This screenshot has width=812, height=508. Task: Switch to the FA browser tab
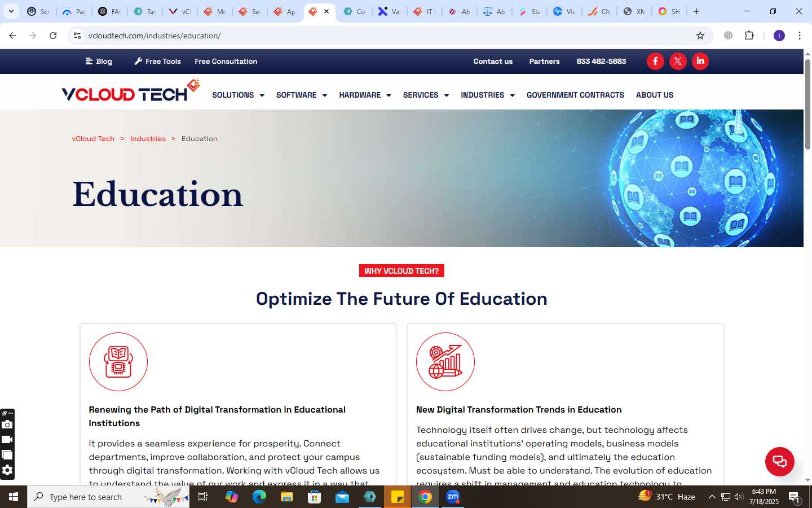[109, 11]
